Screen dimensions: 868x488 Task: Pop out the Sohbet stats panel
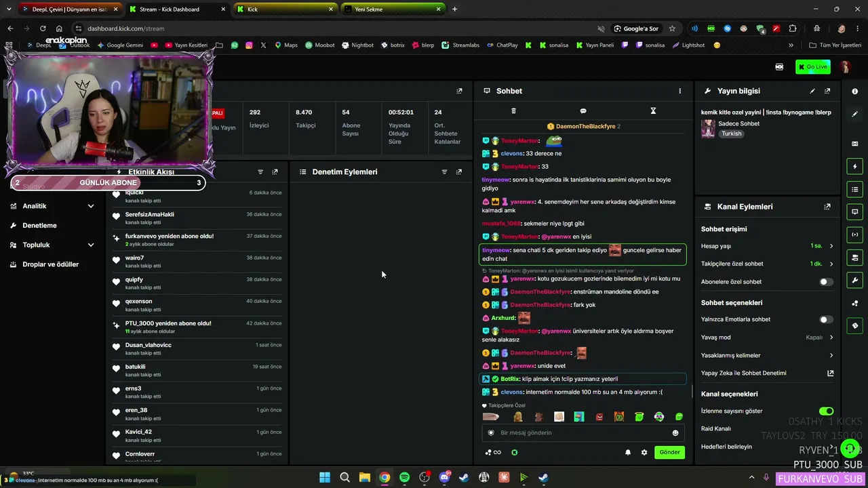459,91
